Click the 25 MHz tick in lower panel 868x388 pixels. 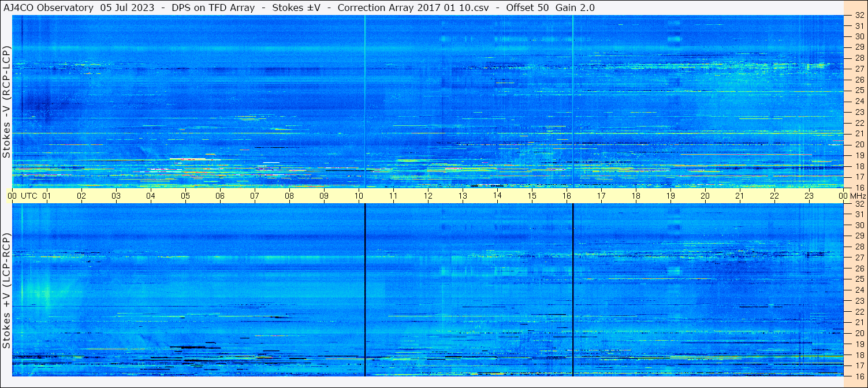tap(859, 279)
